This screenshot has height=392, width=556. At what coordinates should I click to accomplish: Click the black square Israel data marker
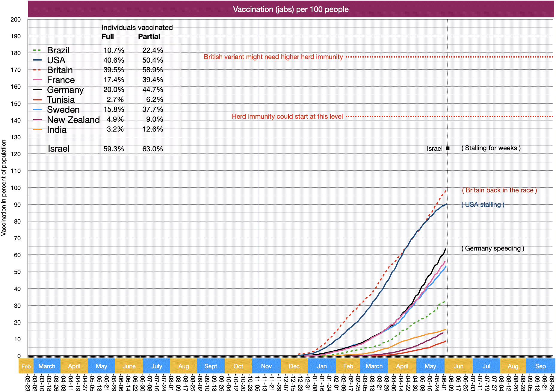coord(448,148)
